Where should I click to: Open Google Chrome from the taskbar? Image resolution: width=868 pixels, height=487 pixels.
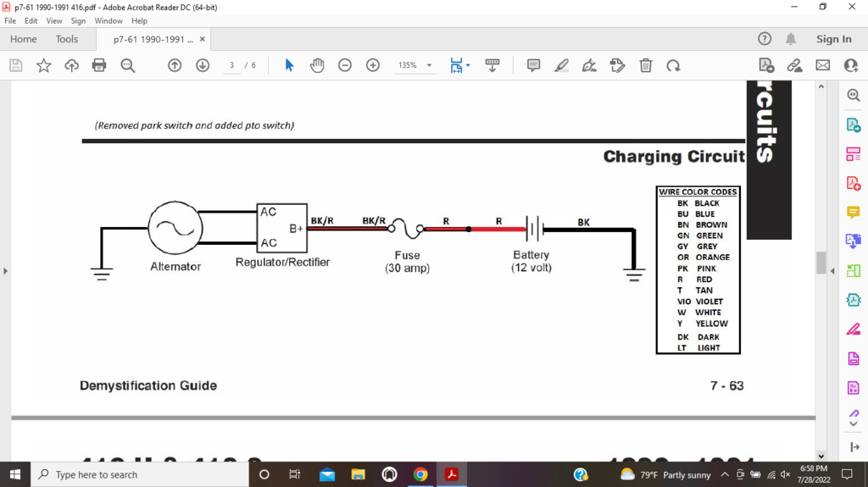pyautogui.click(x=420, y=474)
